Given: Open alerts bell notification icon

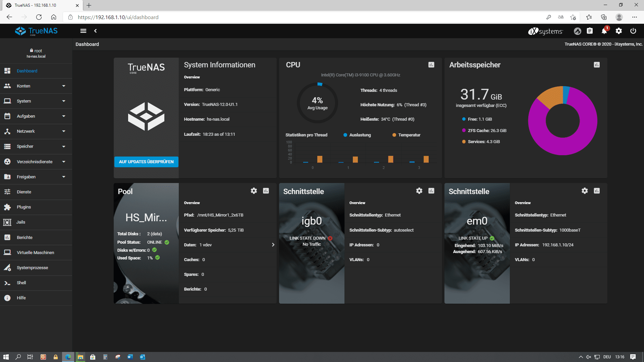Looking at the screenshot, I should click(604, 31).
